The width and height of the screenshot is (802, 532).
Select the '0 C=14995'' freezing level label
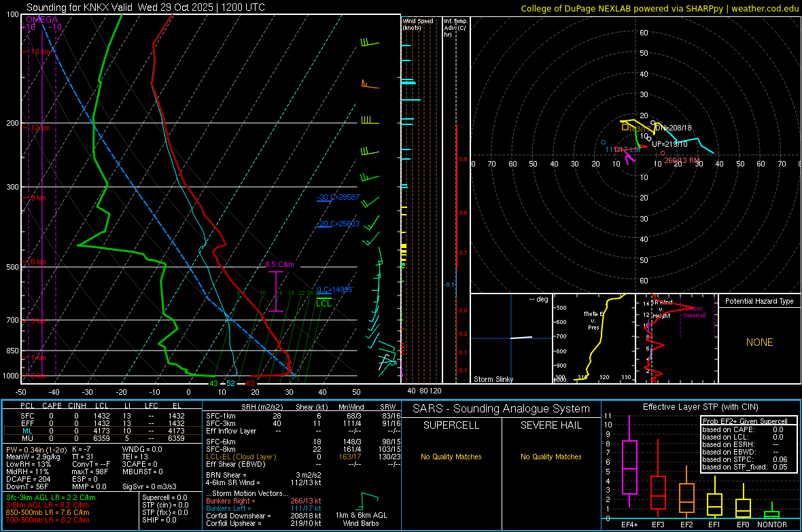pos(335,289)
